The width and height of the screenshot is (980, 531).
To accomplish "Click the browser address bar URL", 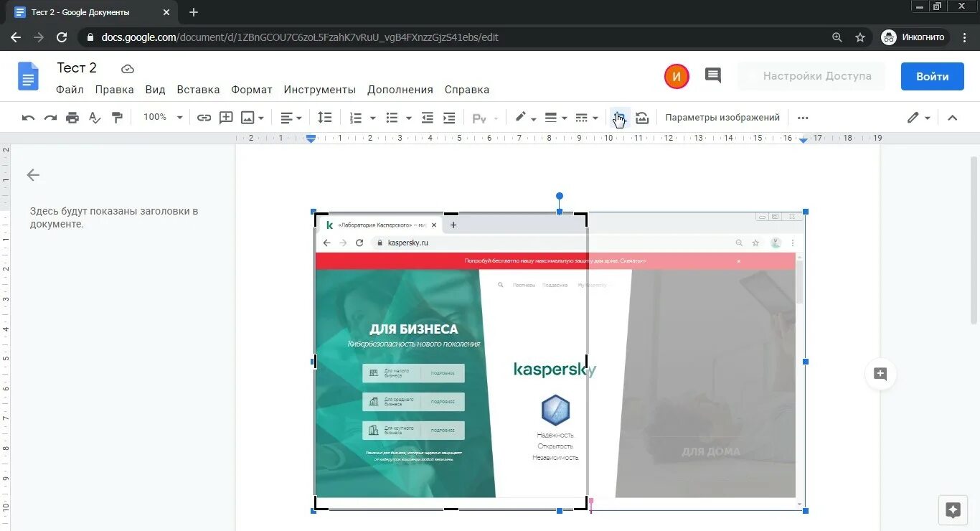I will coord(300,37).
